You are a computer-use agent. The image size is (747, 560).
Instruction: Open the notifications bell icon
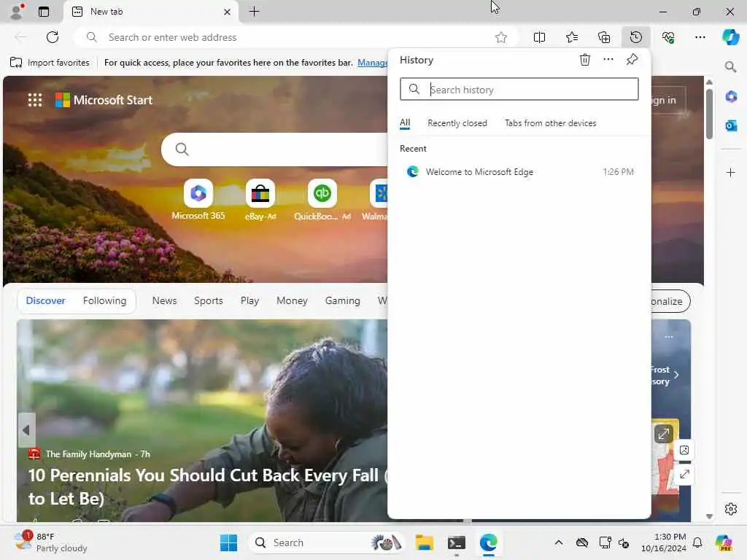697,542
